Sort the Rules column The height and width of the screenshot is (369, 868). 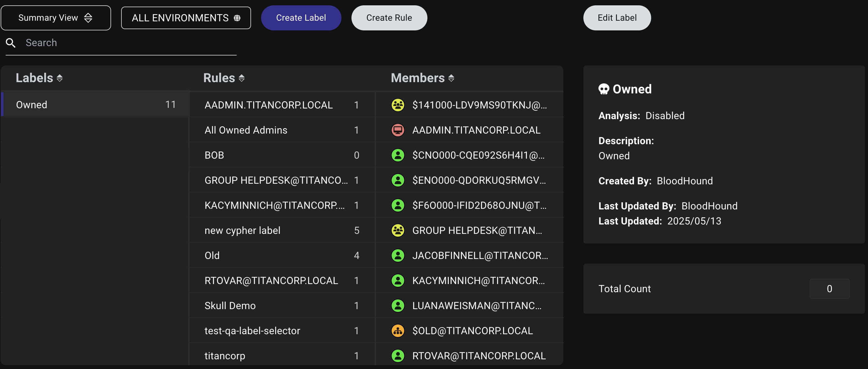click(241, 78)
